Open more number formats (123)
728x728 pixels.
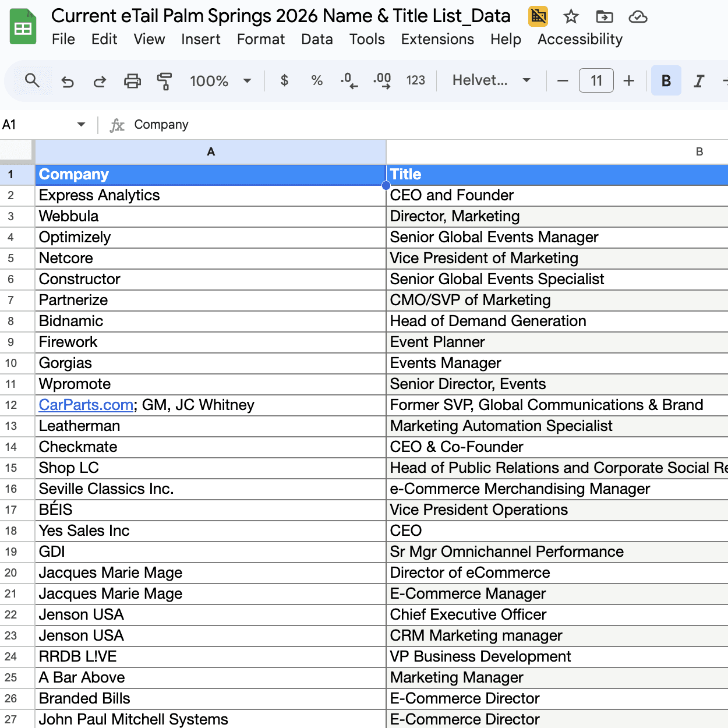click(416, 80)
